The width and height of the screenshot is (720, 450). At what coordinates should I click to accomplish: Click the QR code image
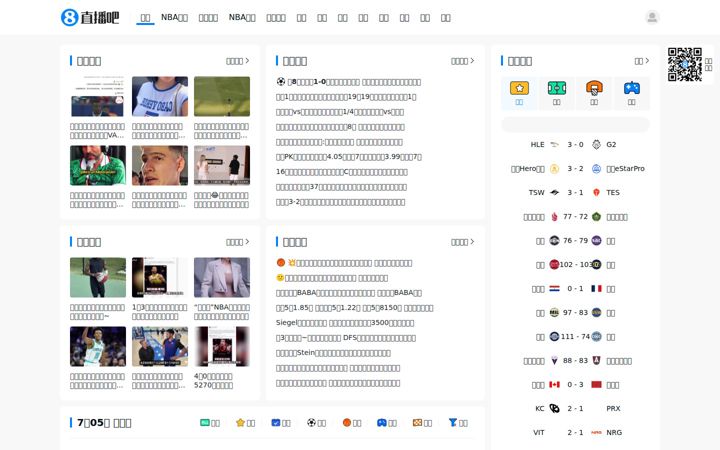pyautogui.click(x=685, y=65)
